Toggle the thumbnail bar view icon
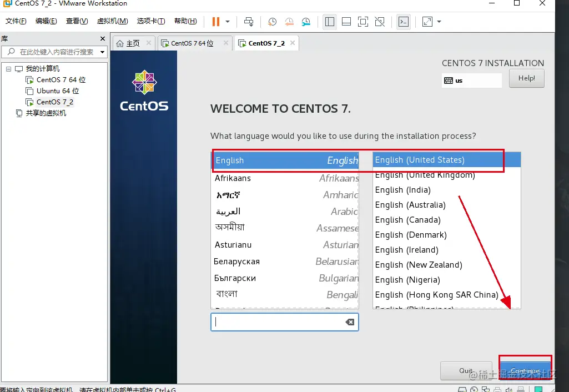 (x=346, y=22)
